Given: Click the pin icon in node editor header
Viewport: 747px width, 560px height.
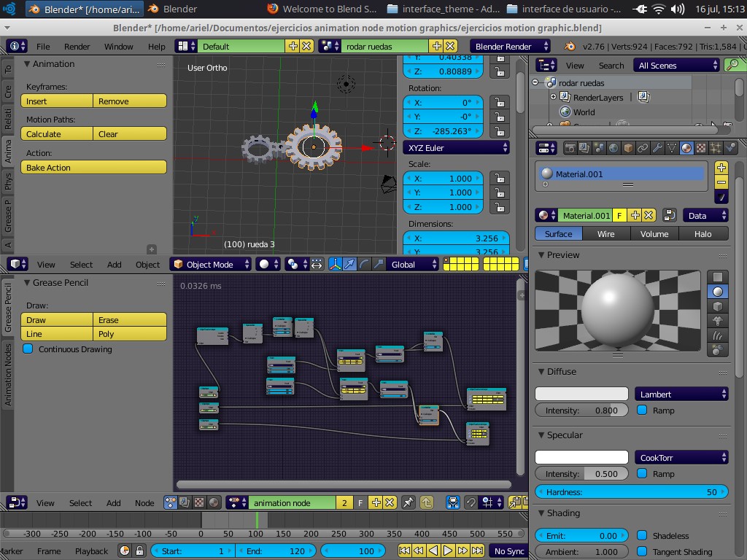Looking at the screenshot, I should [409, 502].
